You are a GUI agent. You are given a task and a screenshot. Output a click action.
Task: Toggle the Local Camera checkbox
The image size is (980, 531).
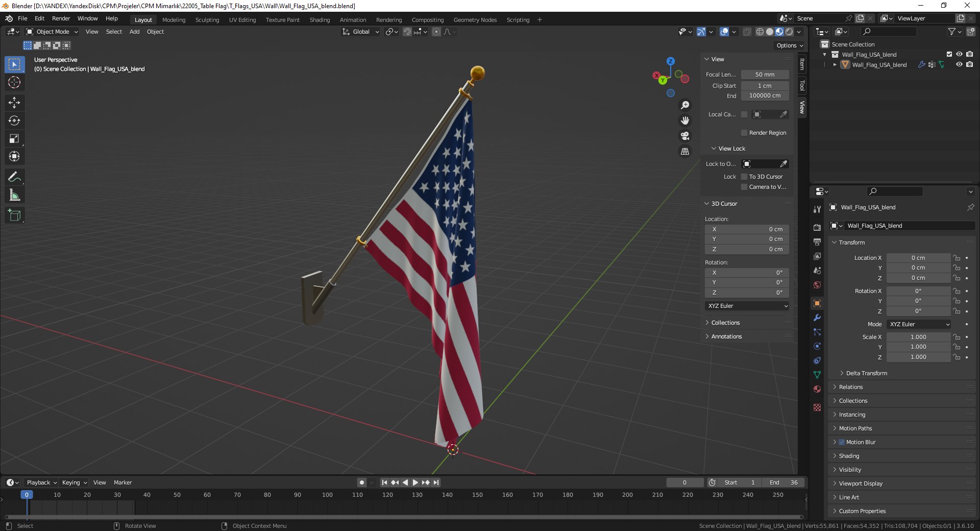[x=744, y=114]
